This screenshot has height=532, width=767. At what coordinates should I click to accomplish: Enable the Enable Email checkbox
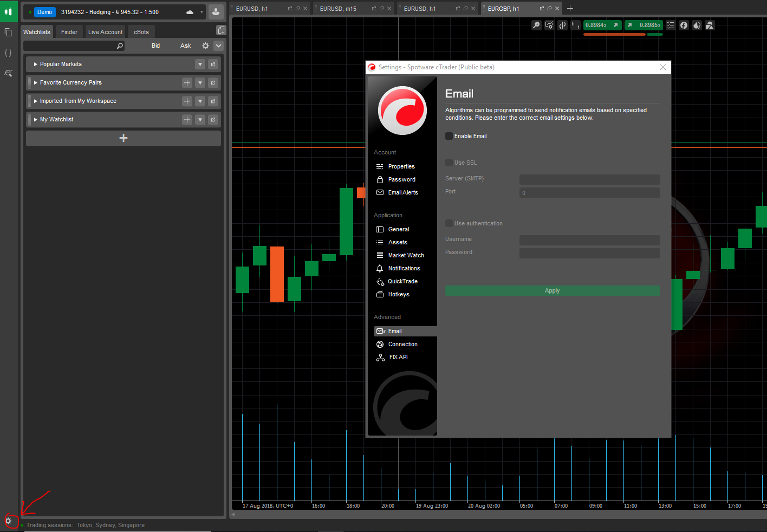449,136
